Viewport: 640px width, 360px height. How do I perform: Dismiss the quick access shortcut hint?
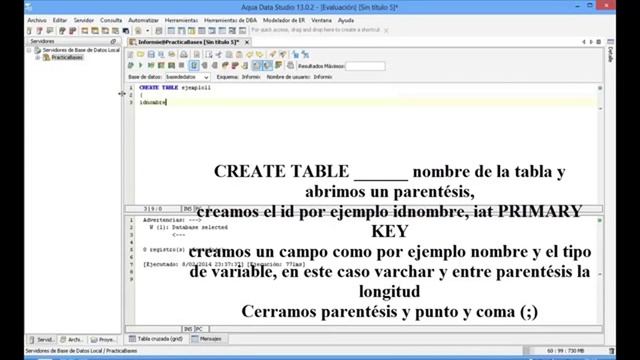tap(386, 30)
